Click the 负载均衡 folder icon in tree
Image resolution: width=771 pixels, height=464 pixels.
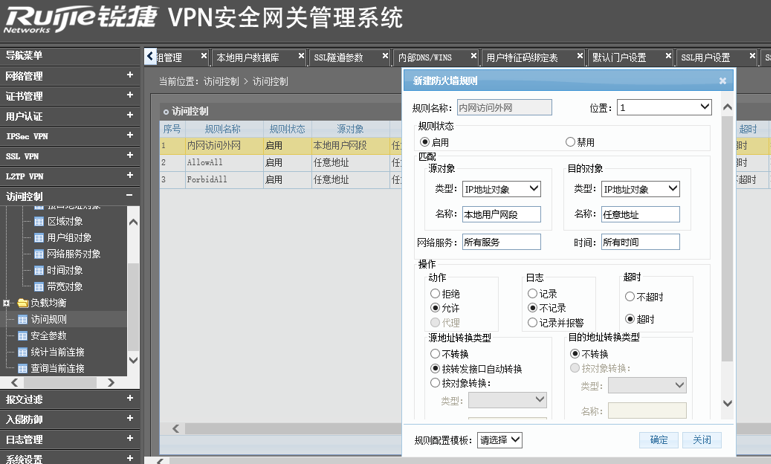[x=23, y=303]
